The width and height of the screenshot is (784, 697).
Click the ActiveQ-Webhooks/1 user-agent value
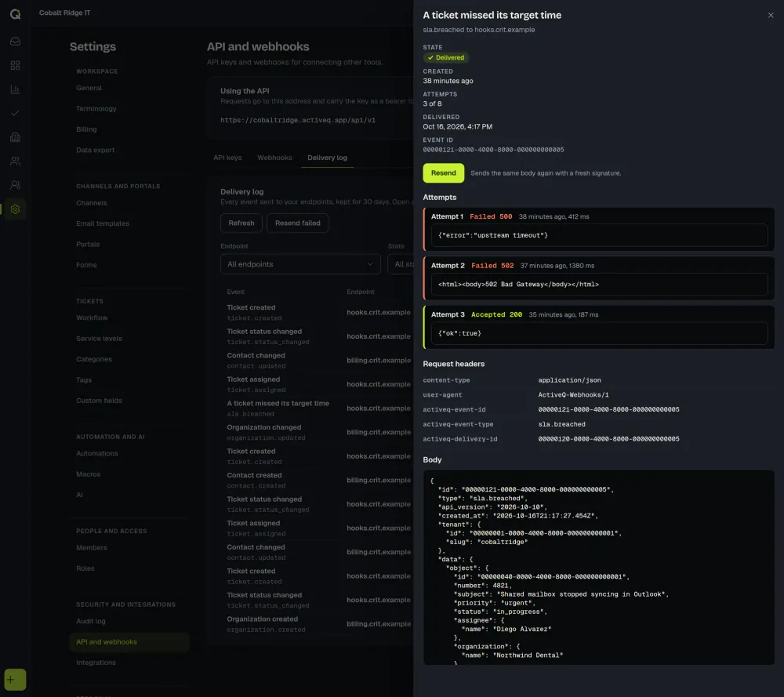(x=574, y=395)
